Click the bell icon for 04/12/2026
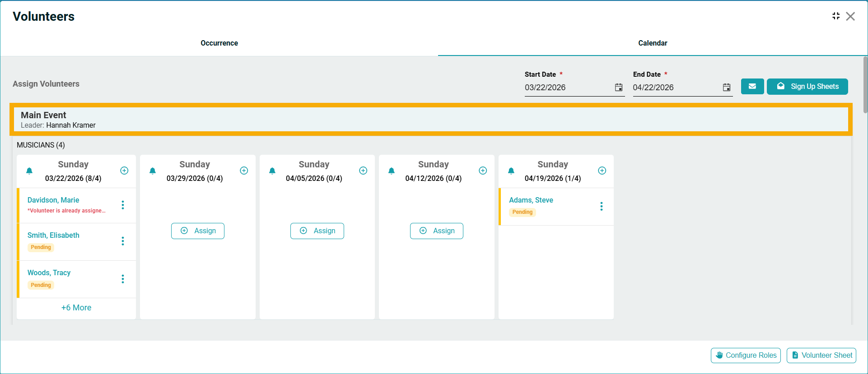 [x=392, y=171]
